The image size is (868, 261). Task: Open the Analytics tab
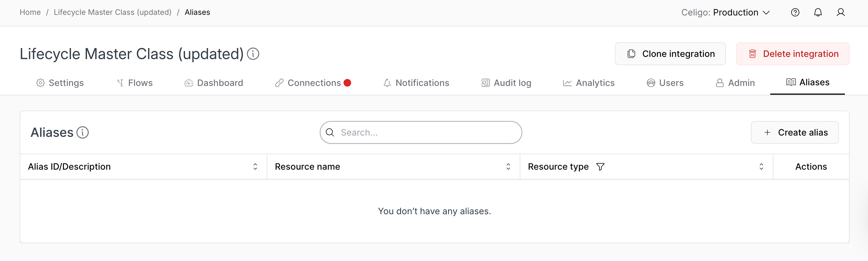point(589,83)
